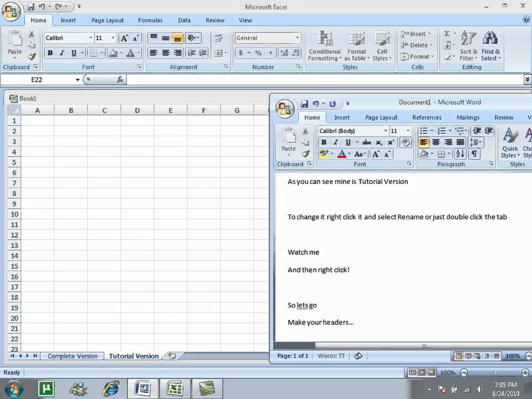Click Word Save icon in quick access toolbar

304,104
